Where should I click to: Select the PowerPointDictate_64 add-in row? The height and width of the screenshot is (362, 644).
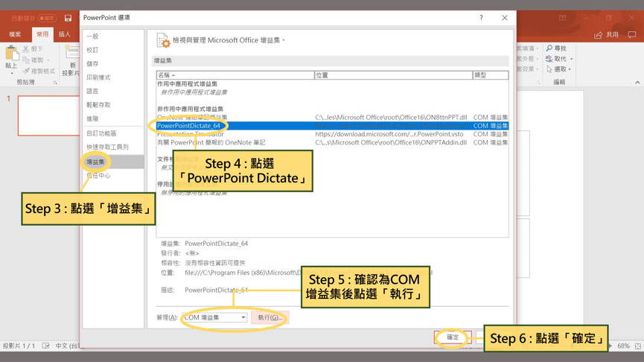click(x=332, y=126)
